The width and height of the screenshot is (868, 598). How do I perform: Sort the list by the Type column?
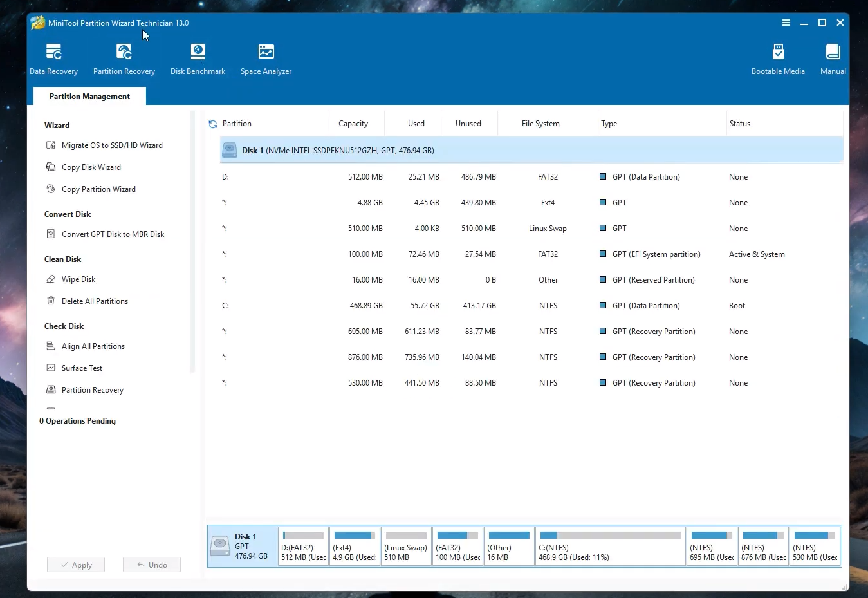pyautogui.click(x=661, y=124)
